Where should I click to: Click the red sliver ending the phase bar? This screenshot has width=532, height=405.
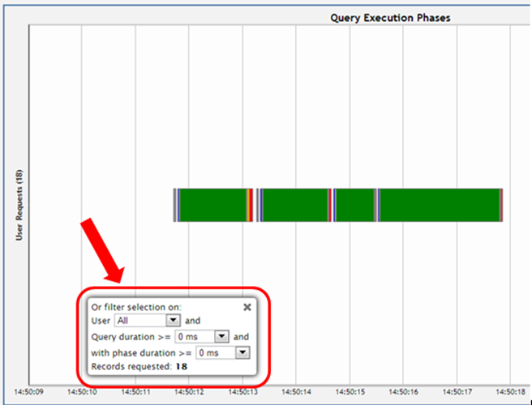[x=502, y=204]
